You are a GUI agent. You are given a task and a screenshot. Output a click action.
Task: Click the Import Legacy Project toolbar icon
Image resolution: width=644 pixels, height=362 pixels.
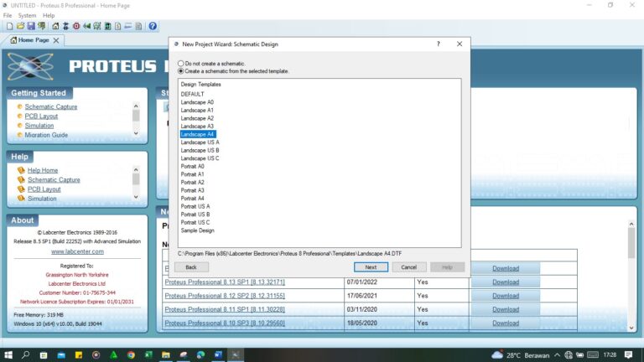click(x=41, y=26)
